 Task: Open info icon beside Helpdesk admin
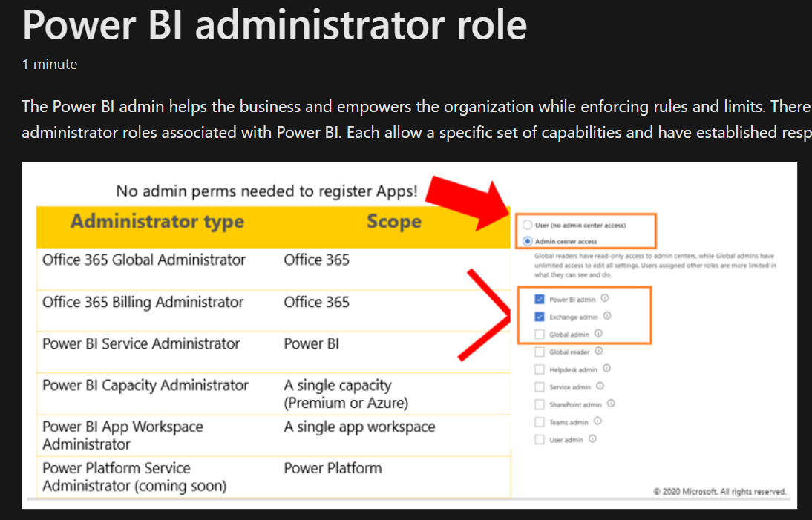click(606, 369)
